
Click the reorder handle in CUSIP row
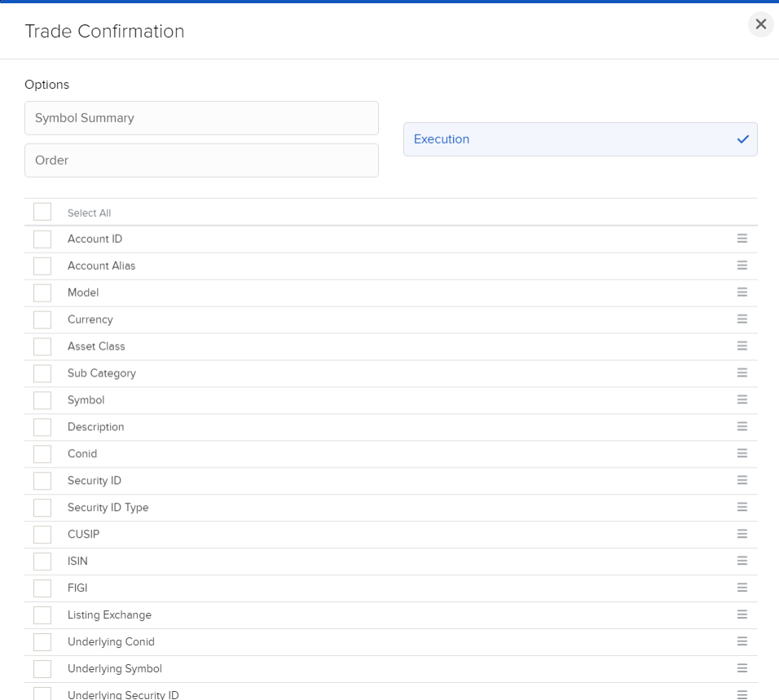coord(742,534)
